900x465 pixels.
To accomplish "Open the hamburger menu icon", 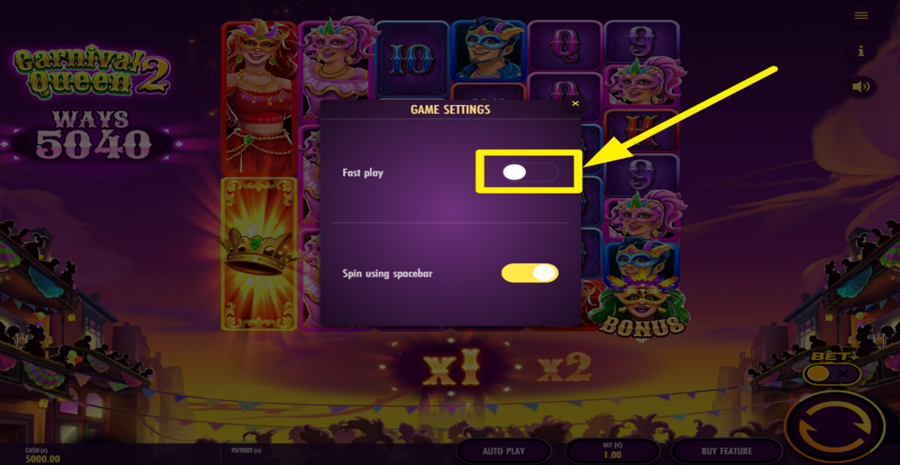I will (860, 16).
